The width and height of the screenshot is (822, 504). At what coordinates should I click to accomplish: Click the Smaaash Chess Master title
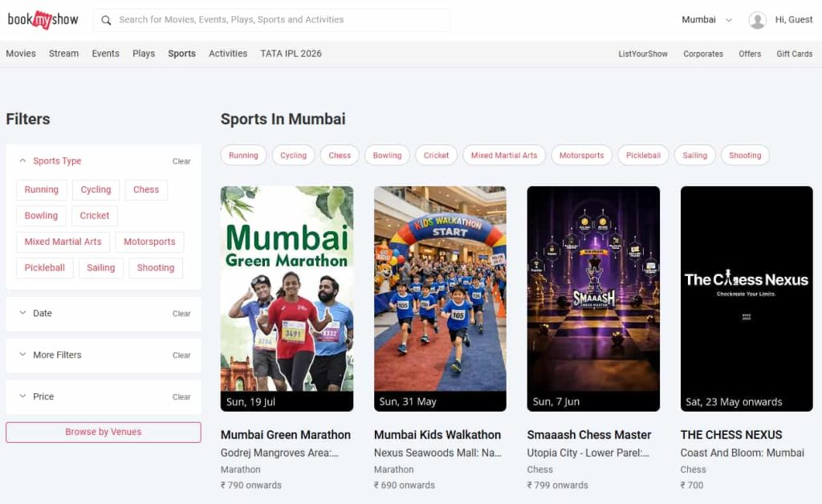pyautogui.click(x=589, y=435)
